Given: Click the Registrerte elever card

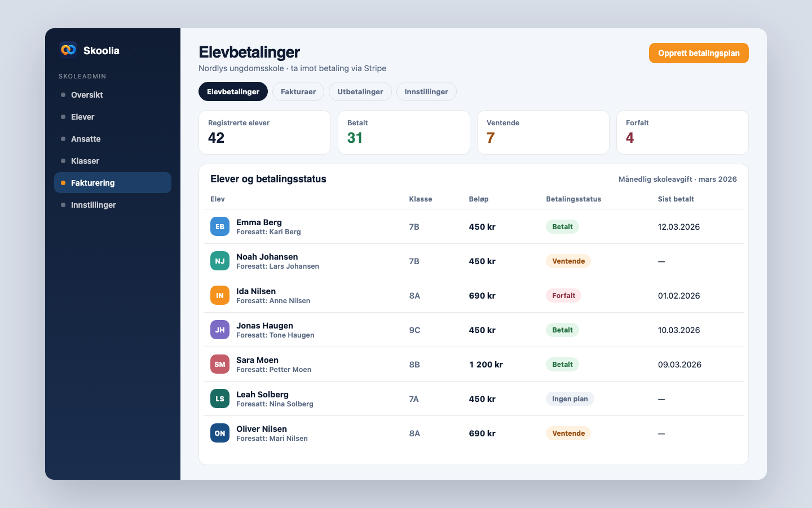Looking at the screenshot, I should [264, 132].
